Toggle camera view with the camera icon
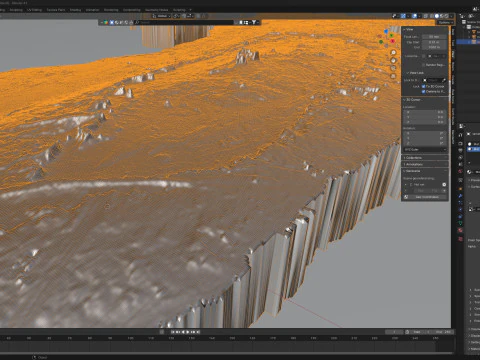The height and width of the screenshot is (360, 480). pos(393,68)
